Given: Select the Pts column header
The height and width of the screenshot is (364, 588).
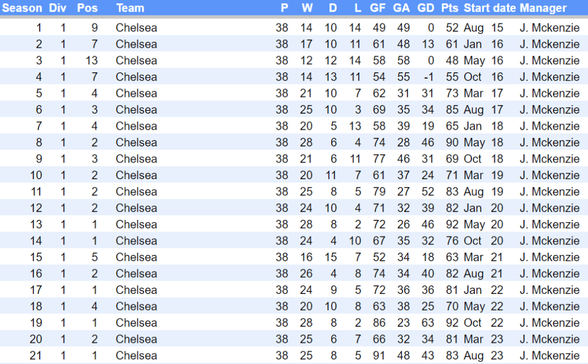Looking at the screenshot, I should 450,8.
